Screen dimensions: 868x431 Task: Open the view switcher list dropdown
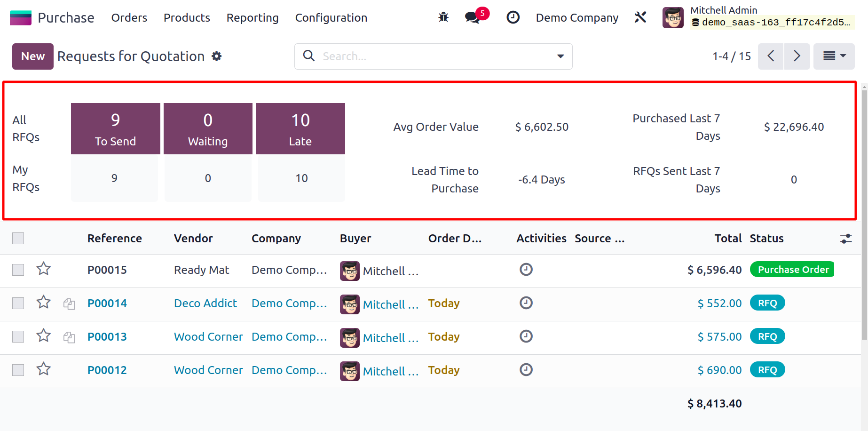tap(834, 56)
